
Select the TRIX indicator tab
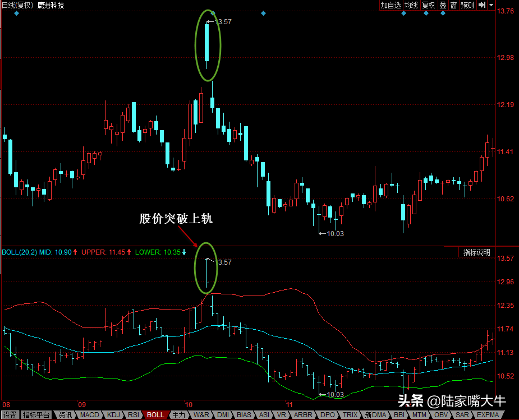[x=350, y=415]
